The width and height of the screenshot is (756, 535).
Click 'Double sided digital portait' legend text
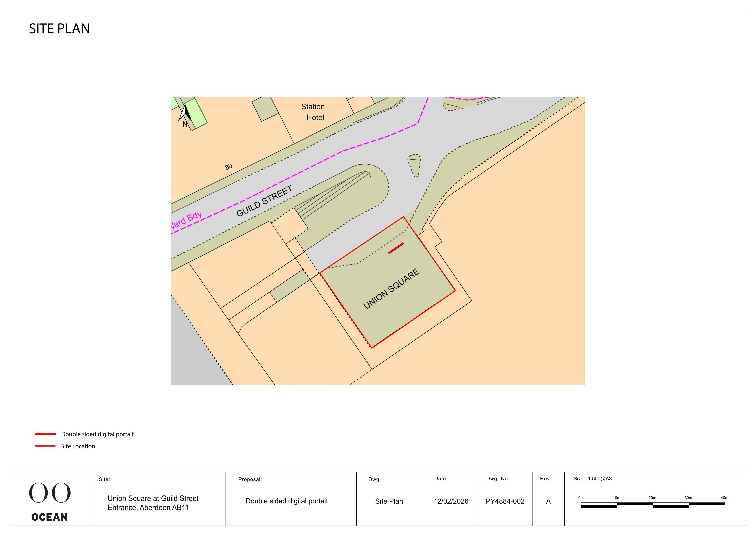[97, 434]
